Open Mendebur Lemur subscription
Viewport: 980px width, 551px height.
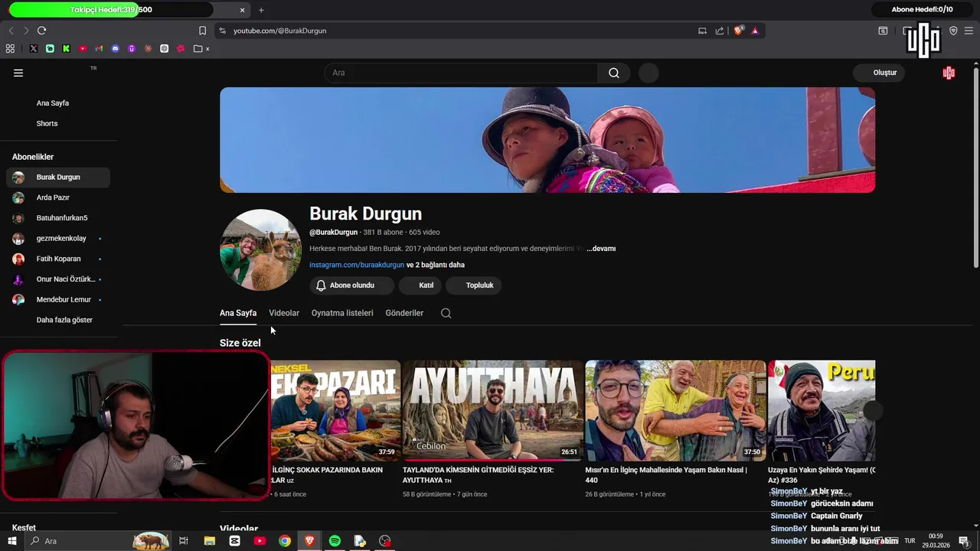click(x=58, y=299)
